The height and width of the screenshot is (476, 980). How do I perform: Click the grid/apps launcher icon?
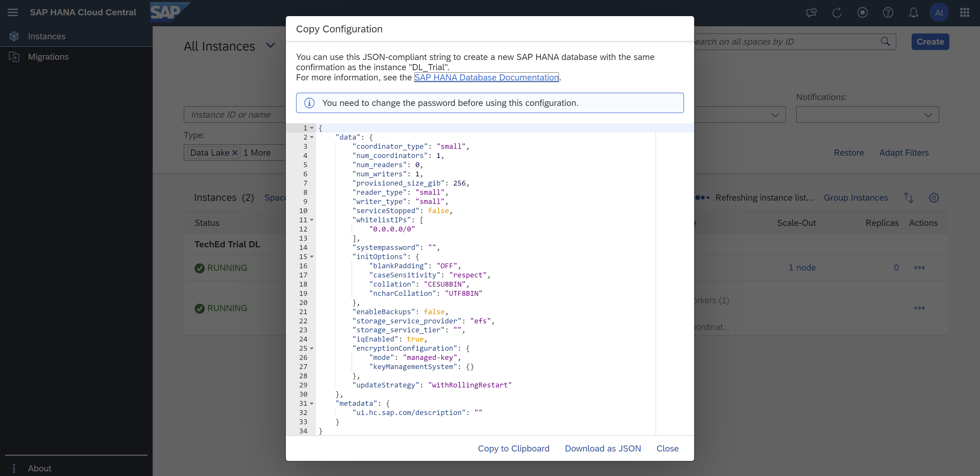pyautogui.click(x=964, y=12)
